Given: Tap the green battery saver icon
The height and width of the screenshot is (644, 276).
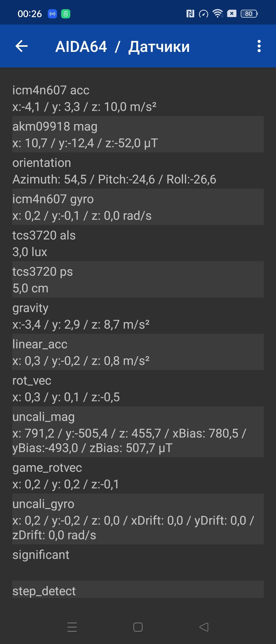Looking at the screenshot, I should click(x=66, y=14).
